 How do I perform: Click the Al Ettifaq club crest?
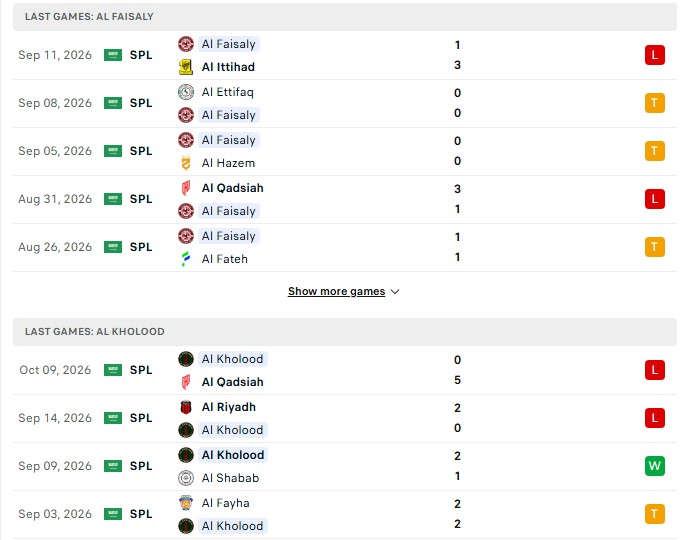pos(186,92)
